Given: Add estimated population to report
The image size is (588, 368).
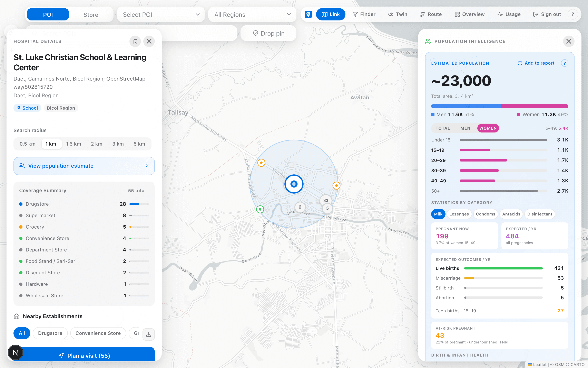Looking at the screenshot, I should click(x=536, y=63).
